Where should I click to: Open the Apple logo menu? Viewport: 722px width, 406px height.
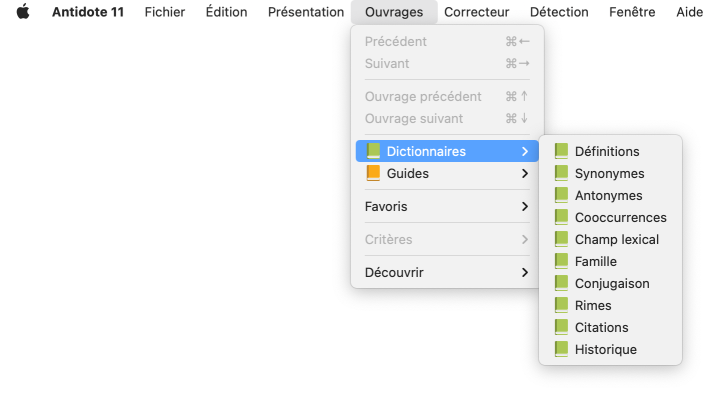(x=23, y=13)
